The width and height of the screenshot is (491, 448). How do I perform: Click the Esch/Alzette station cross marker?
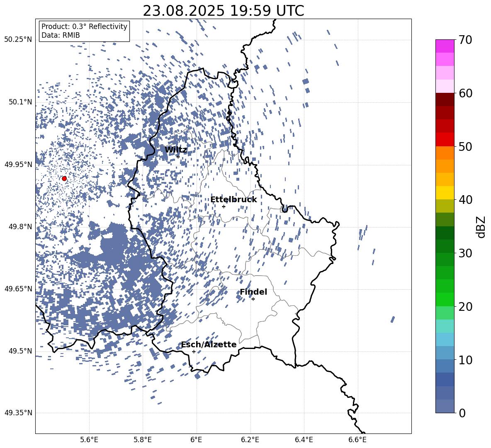194,351
